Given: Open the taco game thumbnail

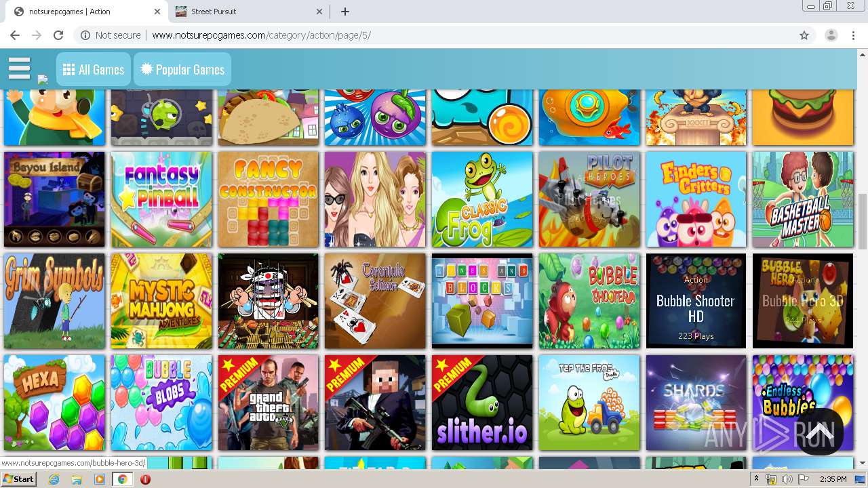Looking at the screenshot, I should (x=269, y=117).
